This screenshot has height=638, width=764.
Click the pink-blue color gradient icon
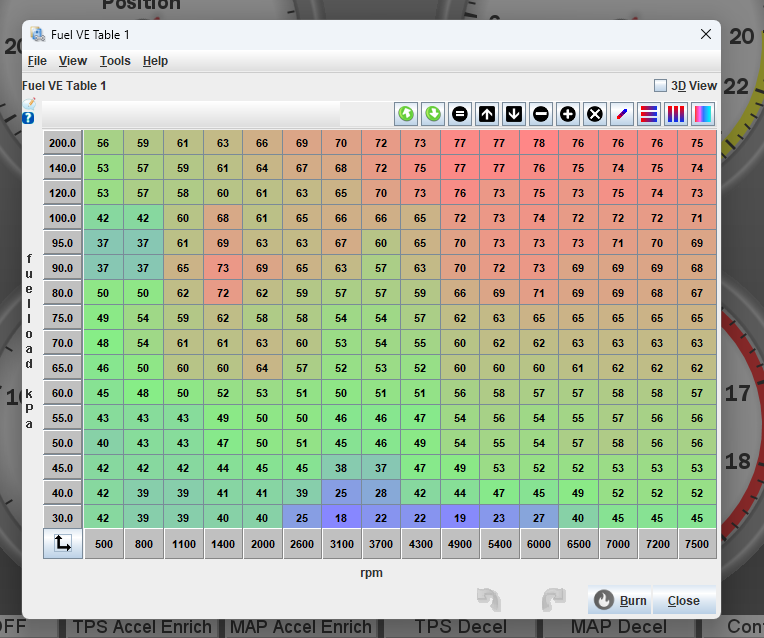pyautogui.click(x=703, y=114)
